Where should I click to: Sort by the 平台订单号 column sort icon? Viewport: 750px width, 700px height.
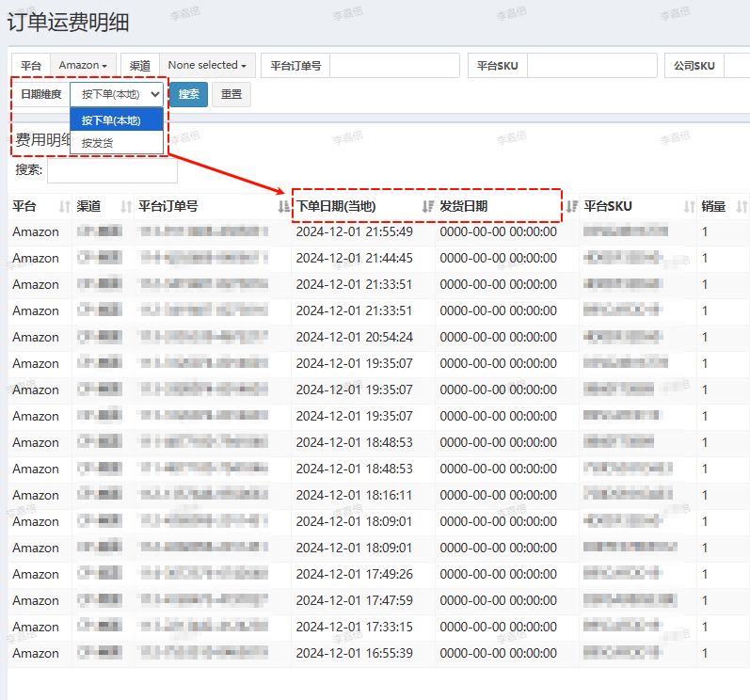pyautogui.click(x=283, y=207)
